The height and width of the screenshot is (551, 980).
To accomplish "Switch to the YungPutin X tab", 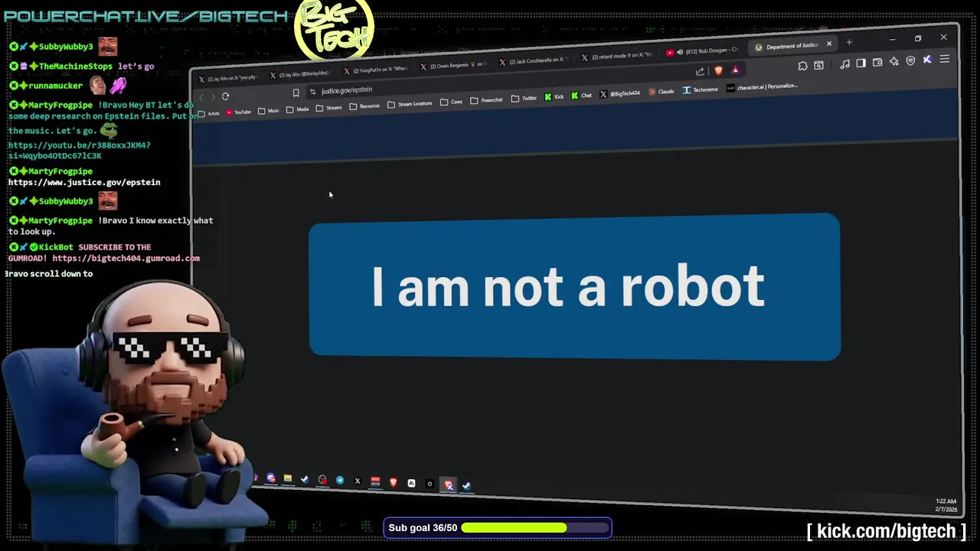I will click(375, 70).
